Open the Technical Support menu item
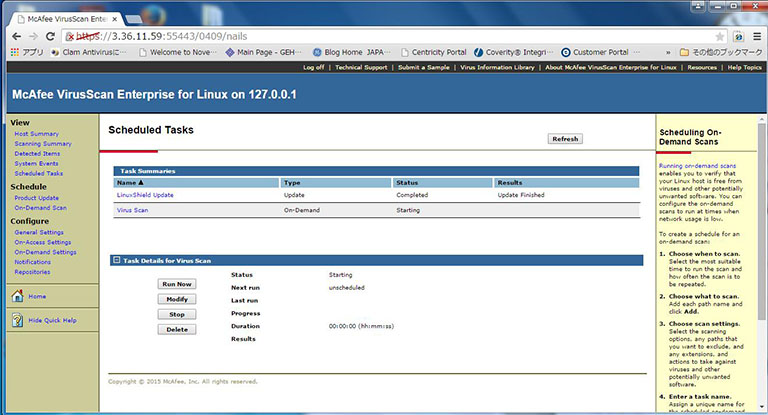 click(361, 68)
